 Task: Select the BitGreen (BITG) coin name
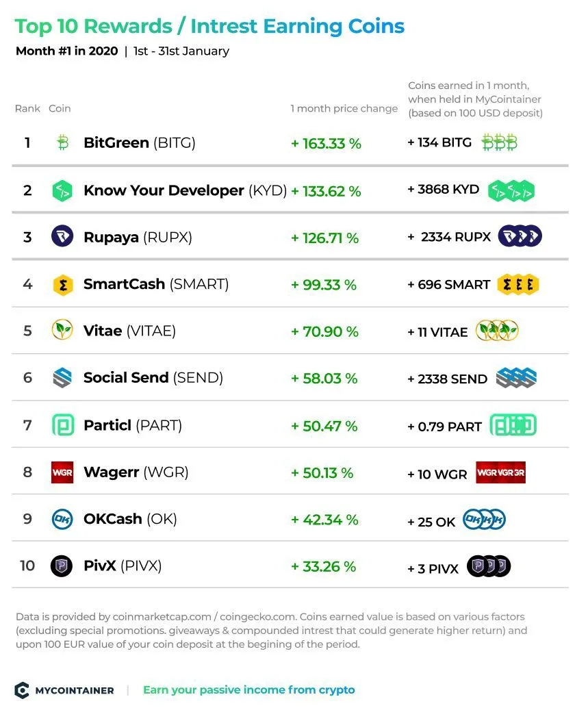pos(140,142)
